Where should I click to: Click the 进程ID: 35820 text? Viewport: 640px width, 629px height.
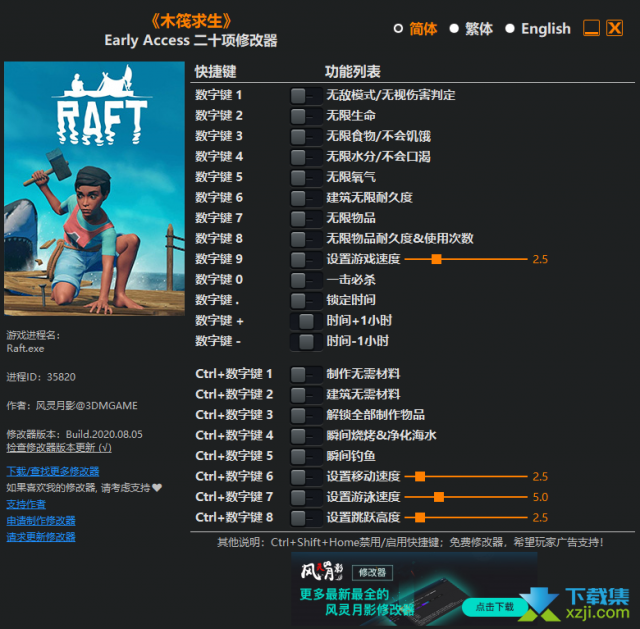tap(41, 377)
